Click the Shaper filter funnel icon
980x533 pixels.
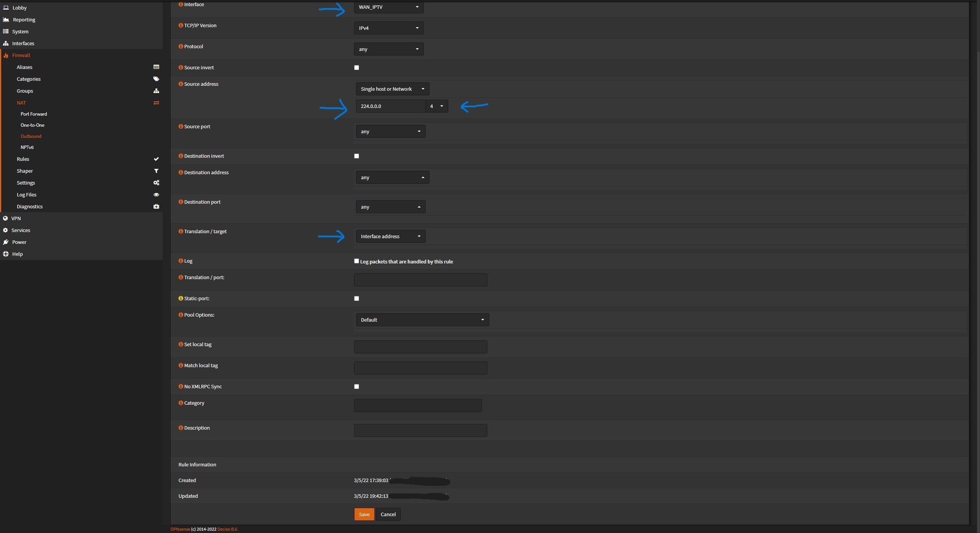pyautogui.click(x=156, y=171)
